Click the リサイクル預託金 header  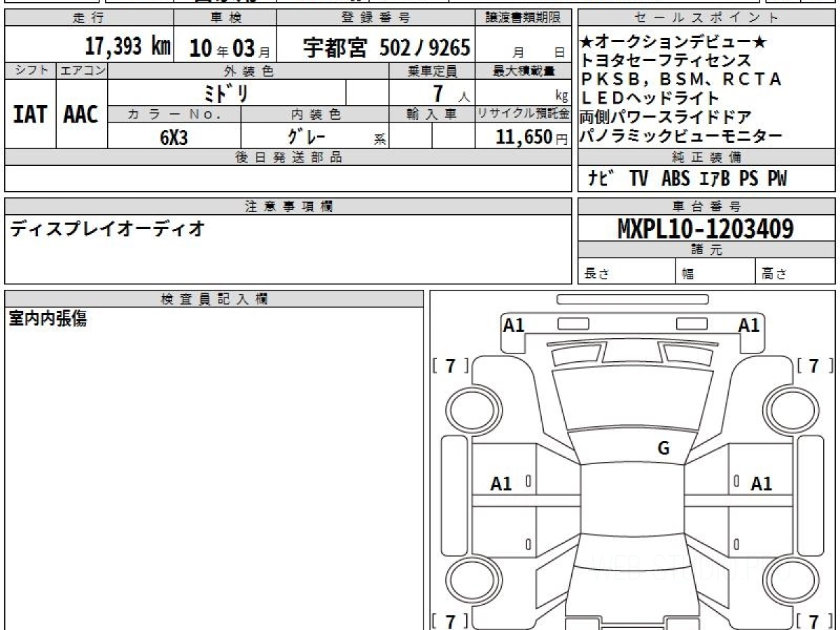click(524, 113)
